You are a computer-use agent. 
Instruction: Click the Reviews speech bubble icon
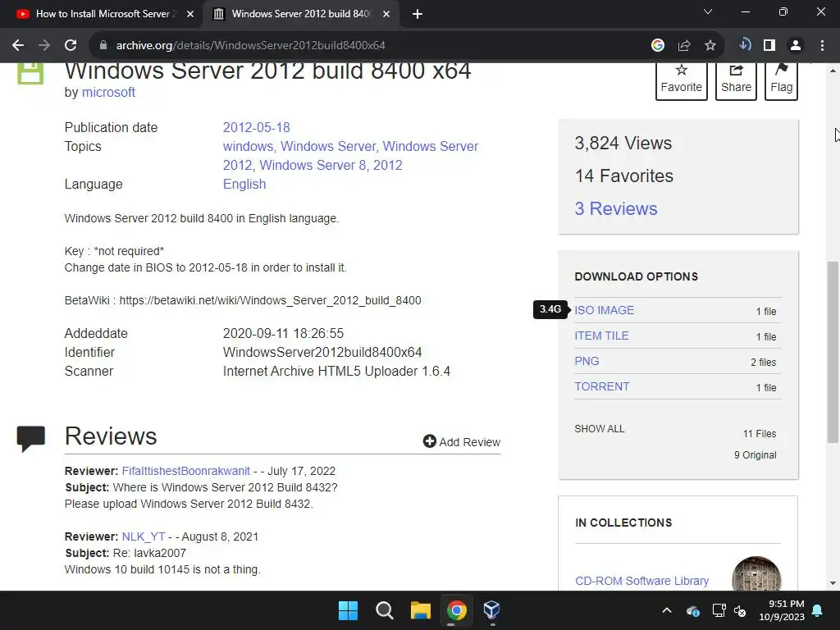click(x=30, y=439)
